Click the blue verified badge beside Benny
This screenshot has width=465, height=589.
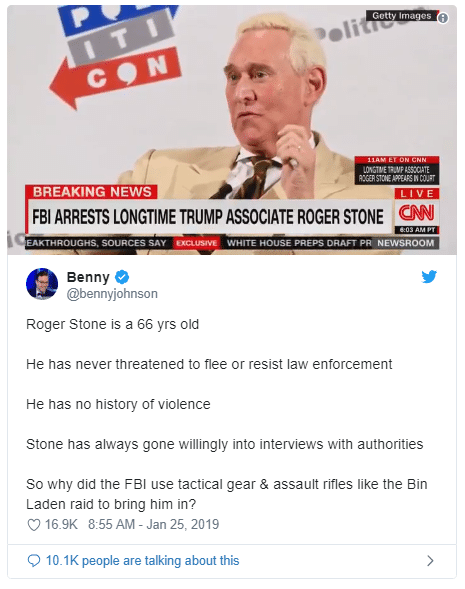click(x=122, y=277)
